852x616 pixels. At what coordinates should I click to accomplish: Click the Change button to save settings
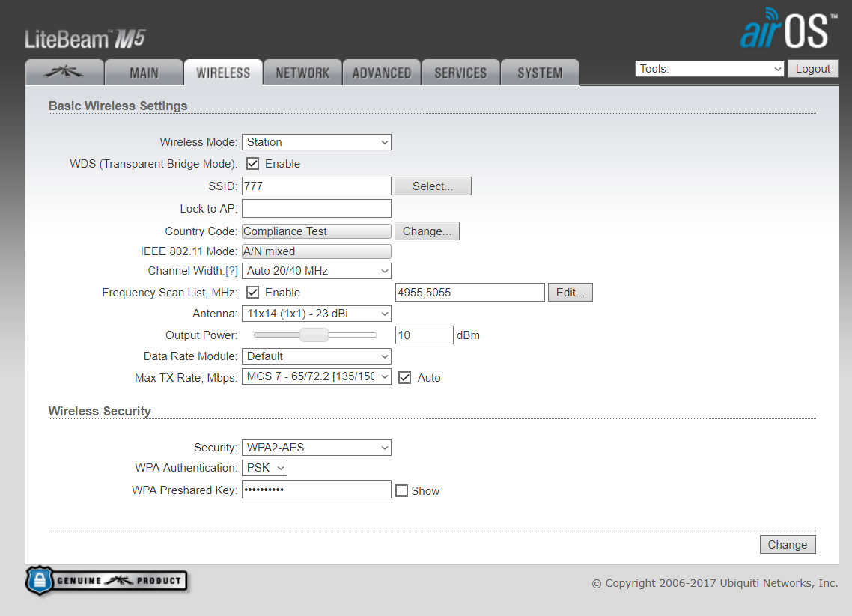[788, 545]
